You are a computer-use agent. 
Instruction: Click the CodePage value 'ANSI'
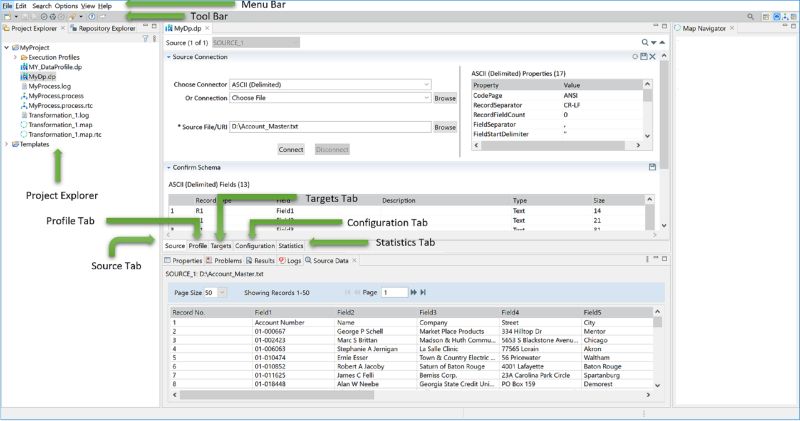tap(570, 95)
